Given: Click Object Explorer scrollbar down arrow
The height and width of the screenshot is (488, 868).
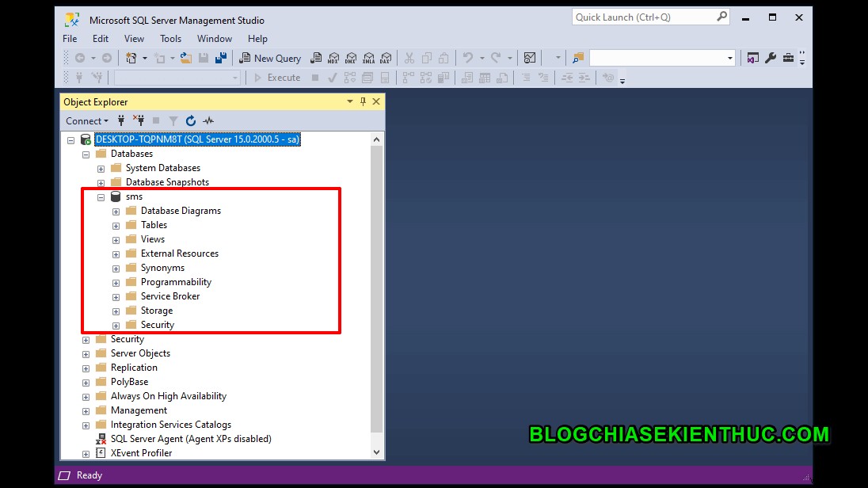Looking at the screenshot, I should 376,452.
